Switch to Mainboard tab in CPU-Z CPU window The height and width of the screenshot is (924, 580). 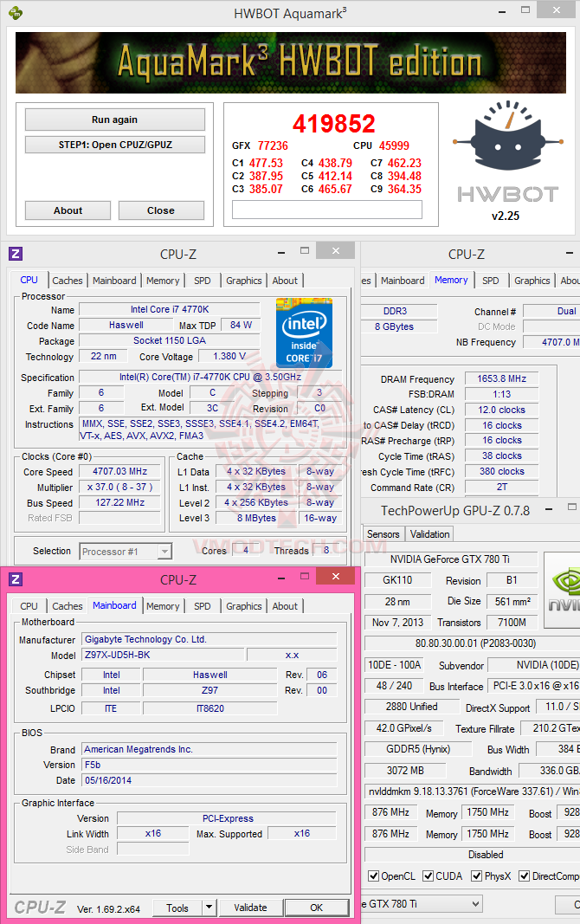pyautogui.click(x=114, y=281)
